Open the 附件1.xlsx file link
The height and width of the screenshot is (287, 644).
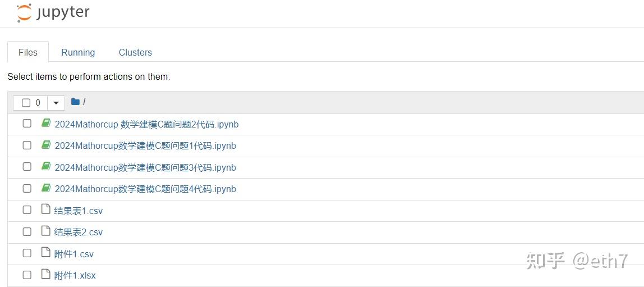coord(75,276)
